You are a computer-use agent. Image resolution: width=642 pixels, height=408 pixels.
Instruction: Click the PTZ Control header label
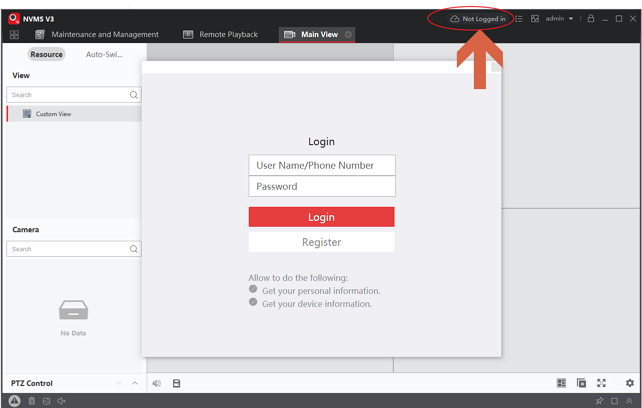tap(32, 383)
